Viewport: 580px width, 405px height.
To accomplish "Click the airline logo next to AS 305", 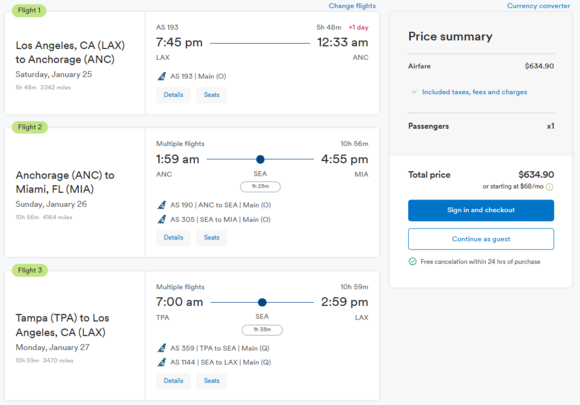I will click(x=162, y=219).
